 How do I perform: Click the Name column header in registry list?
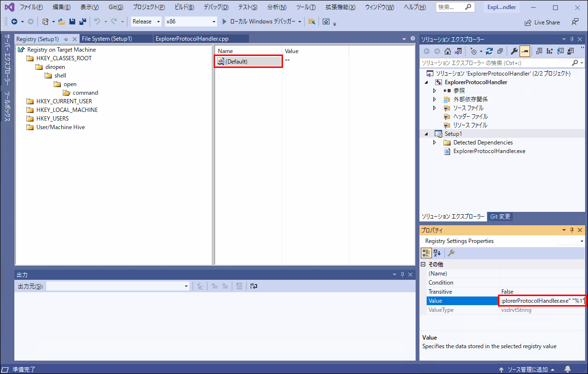(x=248, y=51)
